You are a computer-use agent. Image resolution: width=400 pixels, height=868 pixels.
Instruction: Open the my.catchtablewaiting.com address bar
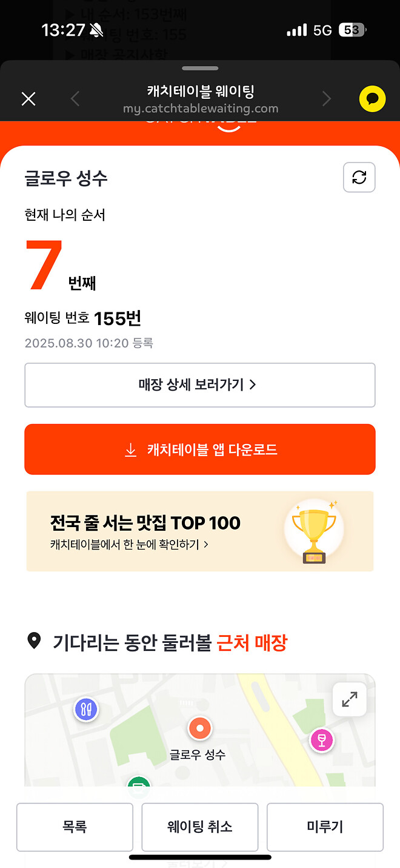tap(200, 110)
